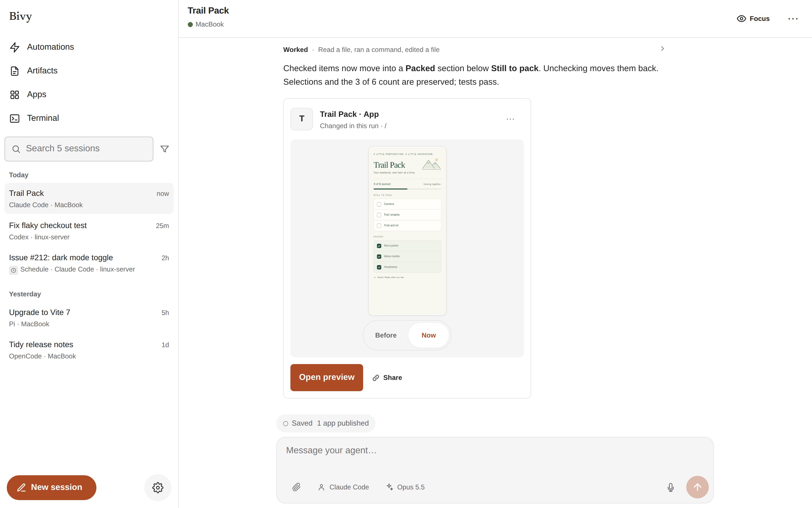This screenshot has width=812, height=508.
Task: Click the Trail Pack app preview thumbnail
Action: 407,231
